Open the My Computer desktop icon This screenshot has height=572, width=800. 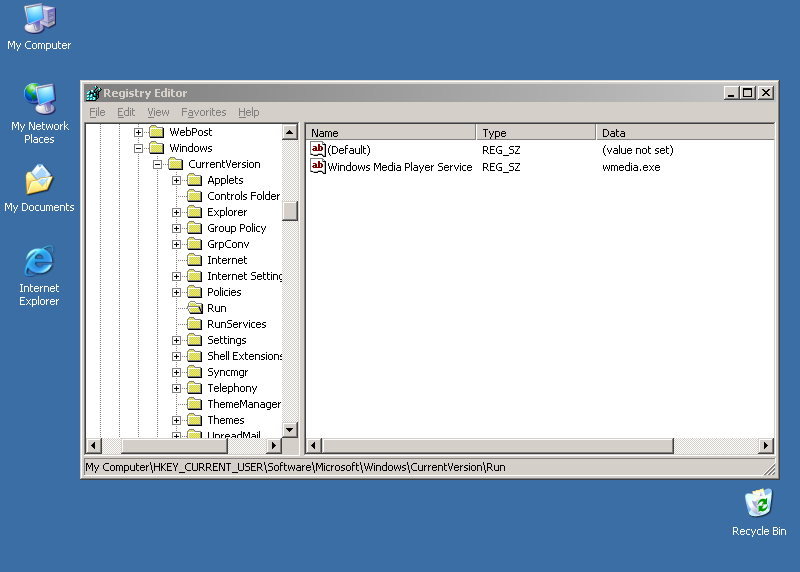39,27
